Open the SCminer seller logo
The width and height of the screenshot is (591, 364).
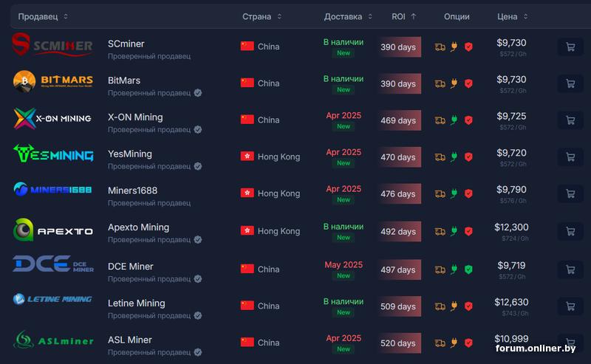pos(52,45)
